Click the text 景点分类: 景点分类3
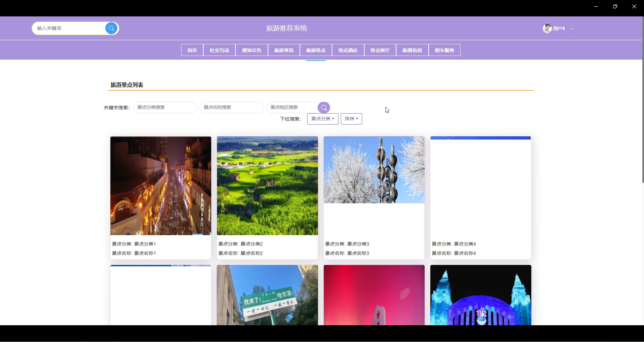The height and width of the screenshot is (342, 644). 347,244
